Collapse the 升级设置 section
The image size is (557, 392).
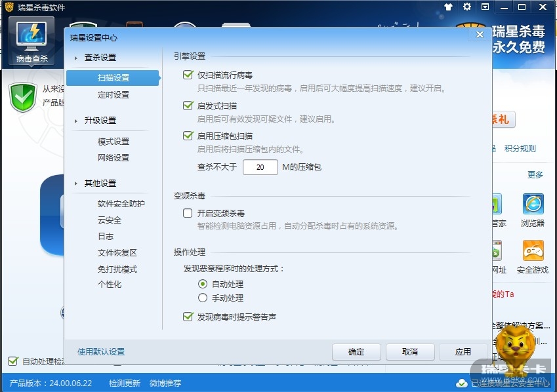pyautogui.click(x=75, y=121)
